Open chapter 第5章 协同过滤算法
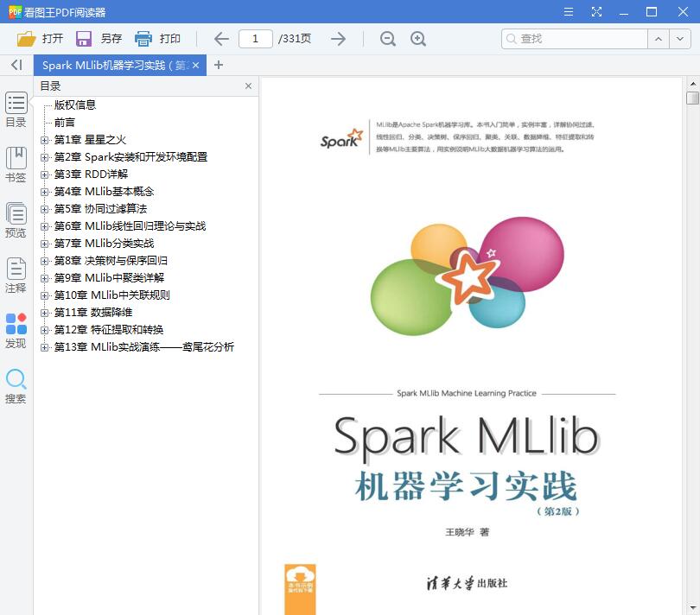The height and width of the screenshot is (615, 700). [x=100, y=209]
